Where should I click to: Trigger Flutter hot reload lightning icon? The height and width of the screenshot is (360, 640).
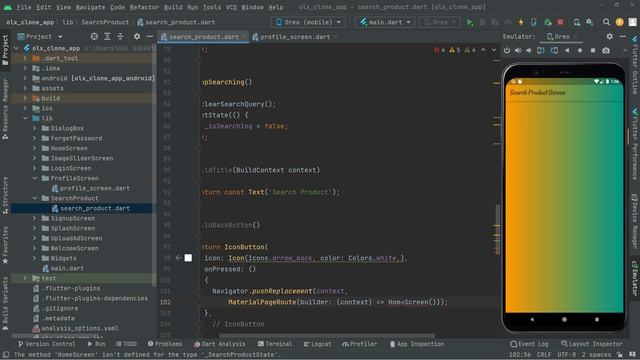click(521, 22)
